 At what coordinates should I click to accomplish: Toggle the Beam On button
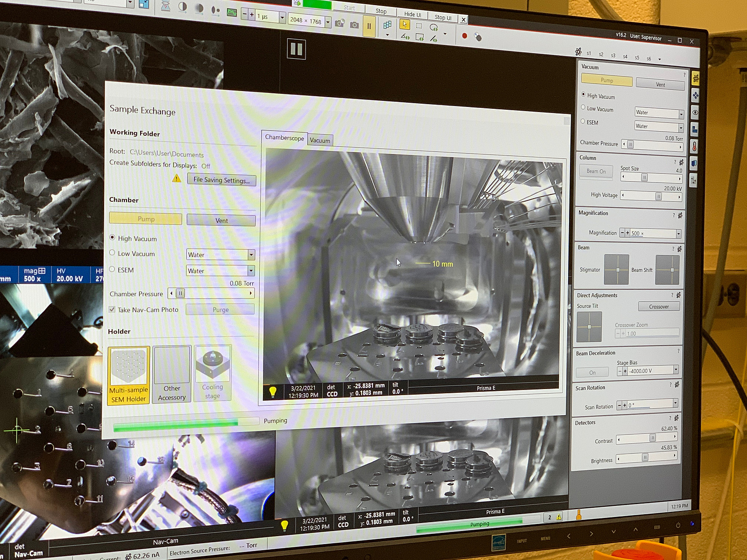pos(596,171)
